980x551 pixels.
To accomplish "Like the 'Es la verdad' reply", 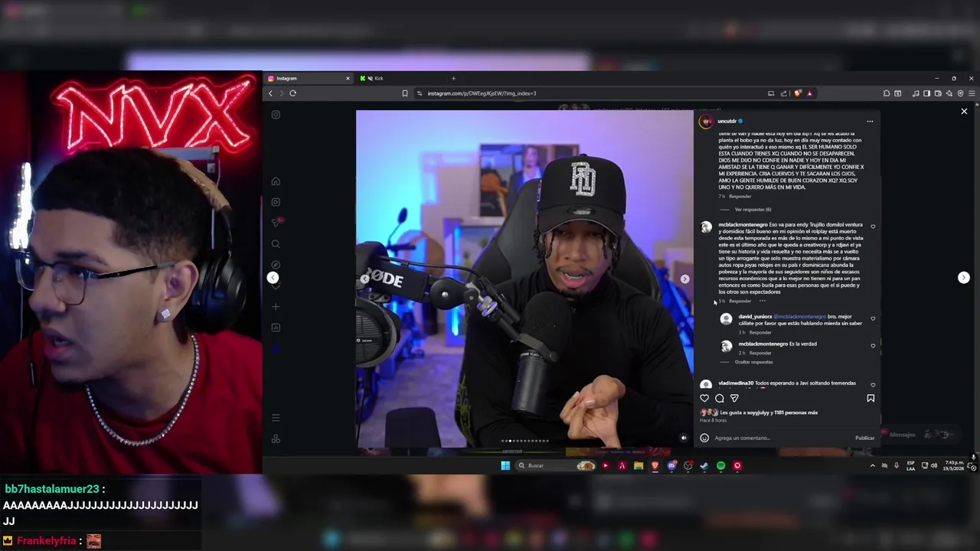I will click(x=873, y=346).
